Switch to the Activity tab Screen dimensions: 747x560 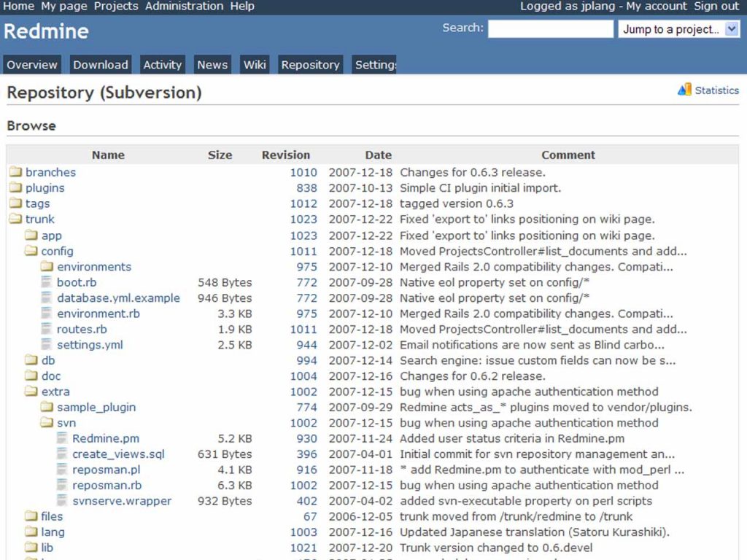point(162,64)
